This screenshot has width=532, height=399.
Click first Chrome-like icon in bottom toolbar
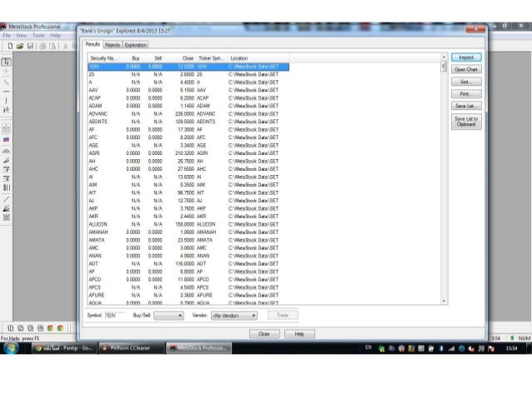pos(50,328)
